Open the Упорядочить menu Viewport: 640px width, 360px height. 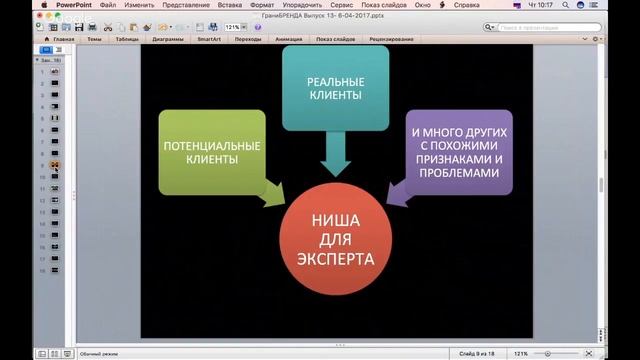302,5
